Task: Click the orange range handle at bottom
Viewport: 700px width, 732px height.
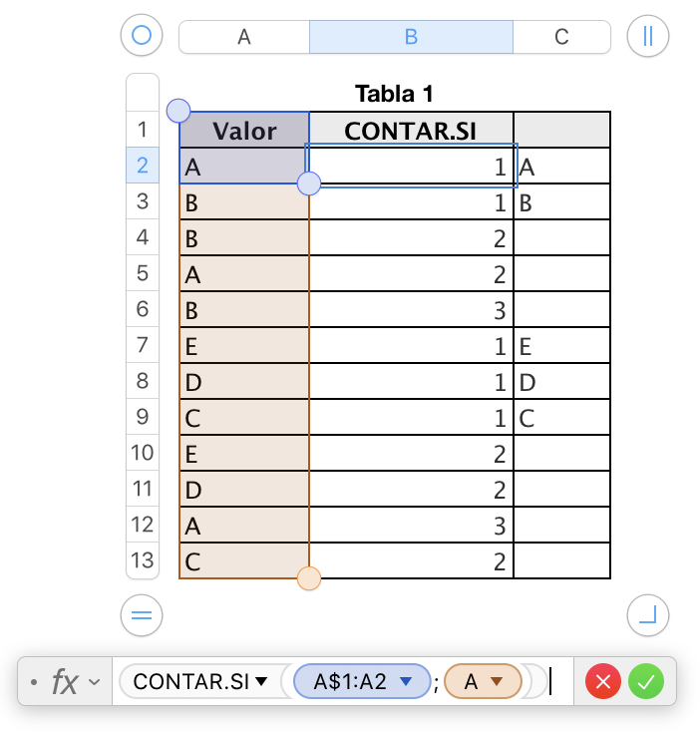Action: pos(309,577)
